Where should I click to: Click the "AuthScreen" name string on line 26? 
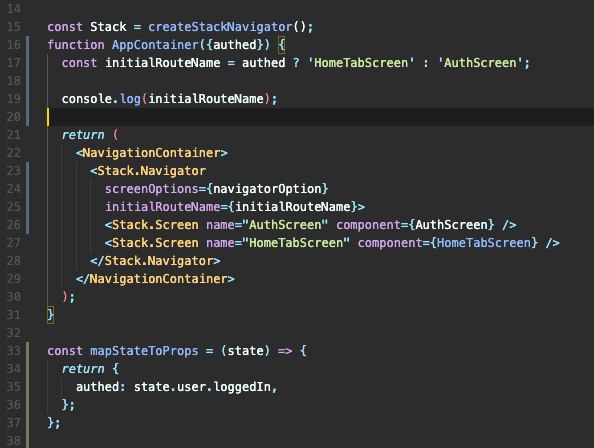[x=285, y=225]
